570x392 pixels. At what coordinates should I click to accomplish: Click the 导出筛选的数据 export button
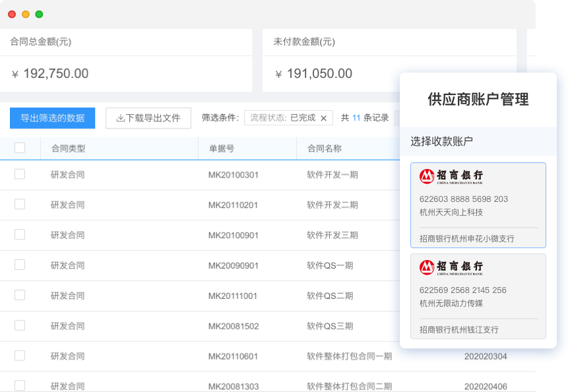tap(52, 118)
